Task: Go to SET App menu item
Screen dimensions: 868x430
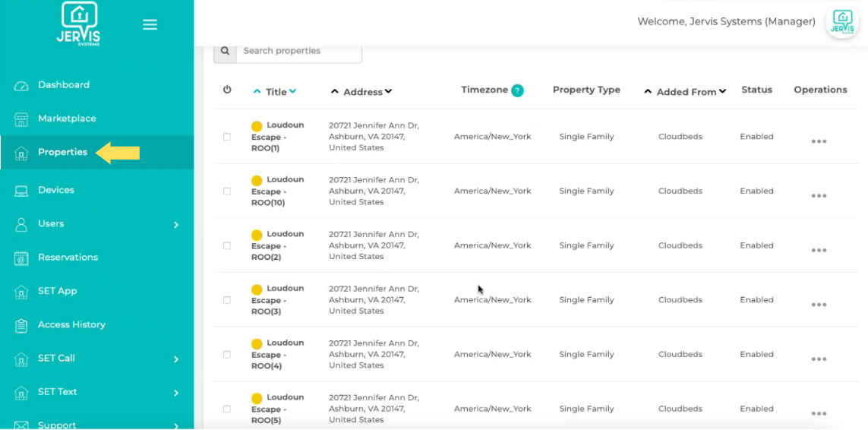Action: pos(58,291)
